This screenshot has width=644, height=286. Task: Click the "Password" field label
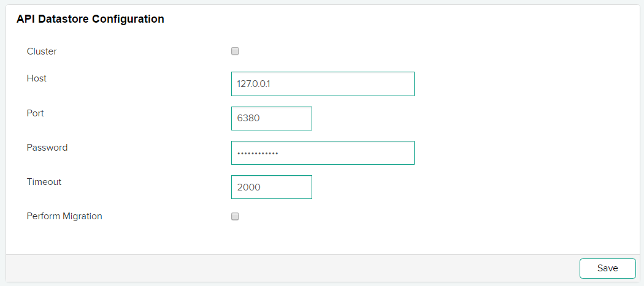click(x=47, y=148)
